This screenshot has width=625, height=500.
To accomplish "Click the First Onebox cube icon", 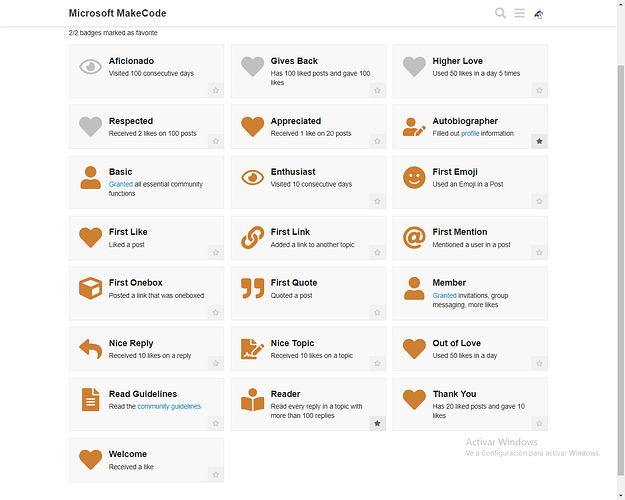I will click(x=90, y=288).
